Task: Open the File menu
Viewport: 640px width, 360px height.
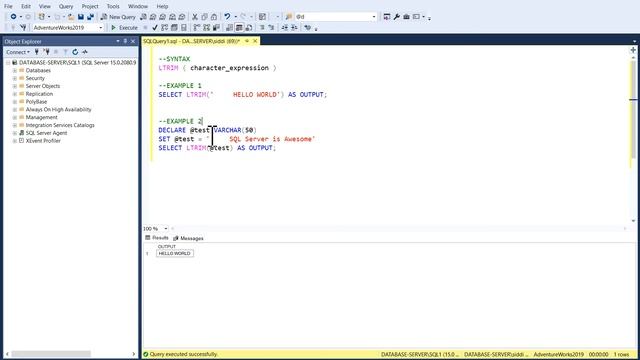Action: [8, 7]
